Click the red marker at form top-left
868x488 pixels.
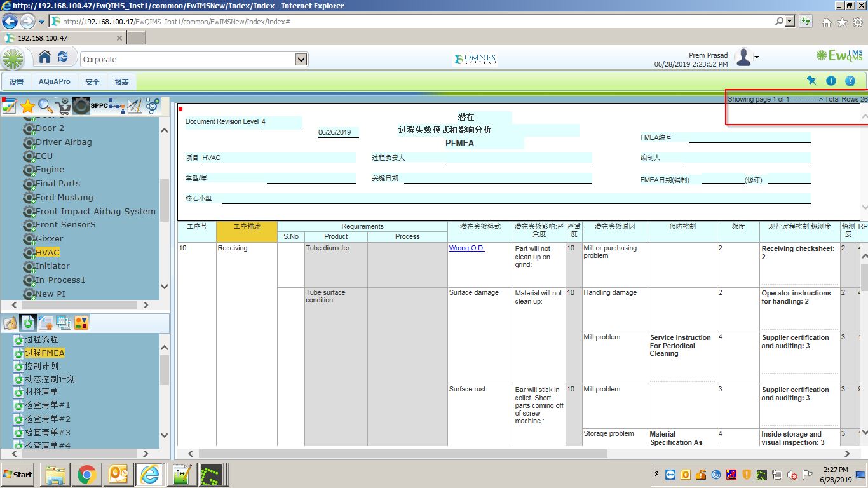coord(180,109)
